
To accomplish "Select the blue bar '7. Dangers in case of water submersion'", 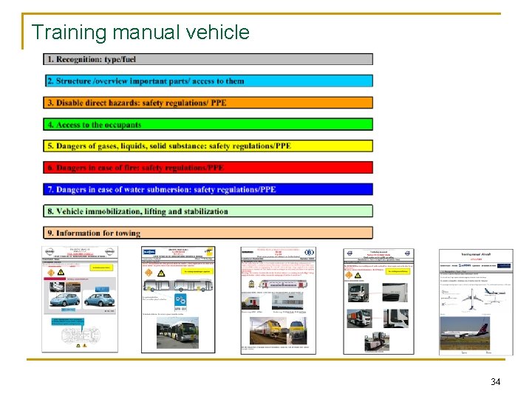I will click(208, 189).
